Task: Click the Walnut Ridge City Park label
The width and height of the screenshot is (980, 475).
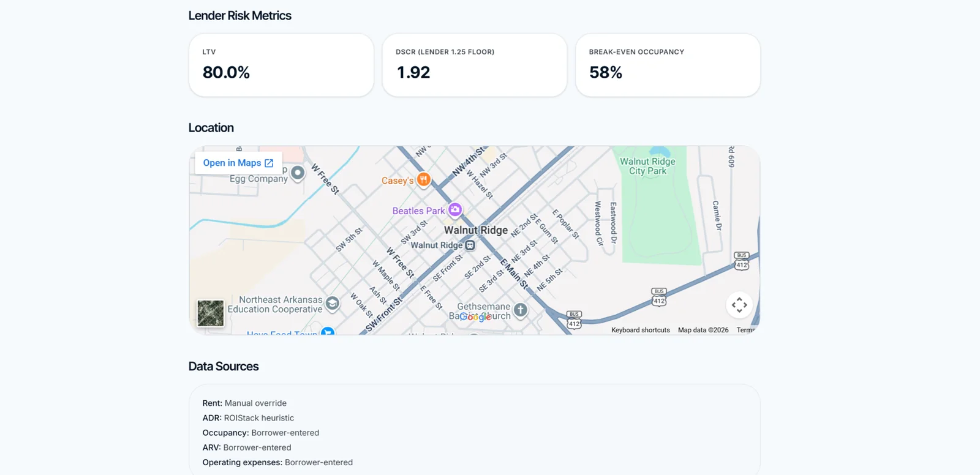Action: 647,166
